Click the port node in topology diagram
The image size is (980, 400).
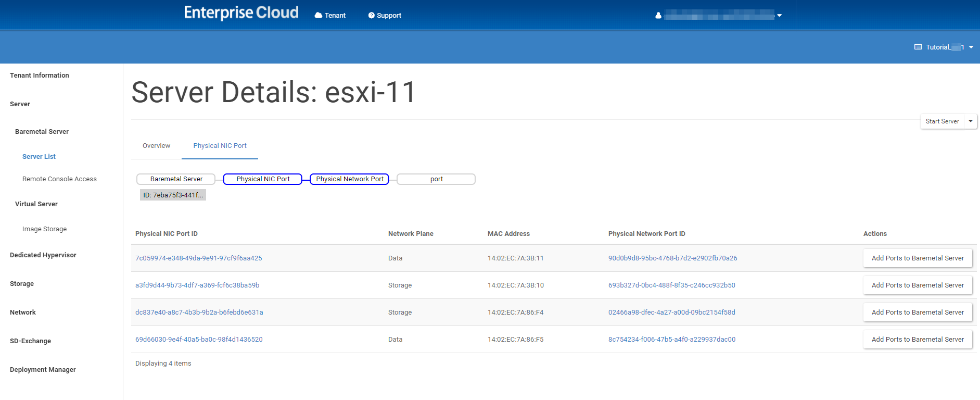coord(436,179)
